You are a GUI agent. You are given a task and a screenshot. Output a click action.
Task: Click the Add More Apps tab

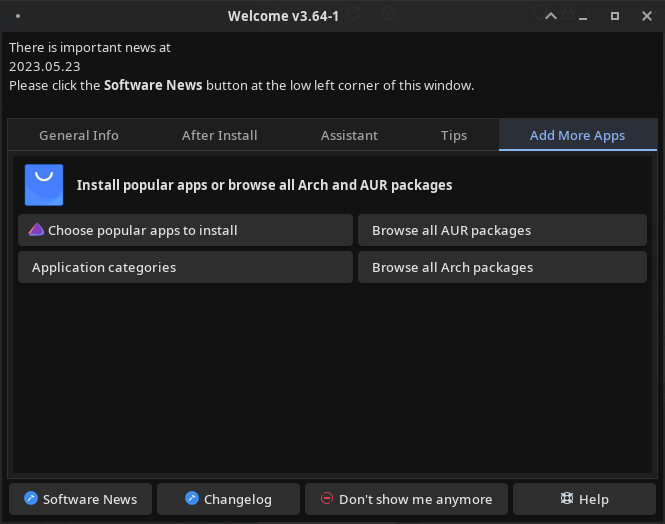coord(577,136)
